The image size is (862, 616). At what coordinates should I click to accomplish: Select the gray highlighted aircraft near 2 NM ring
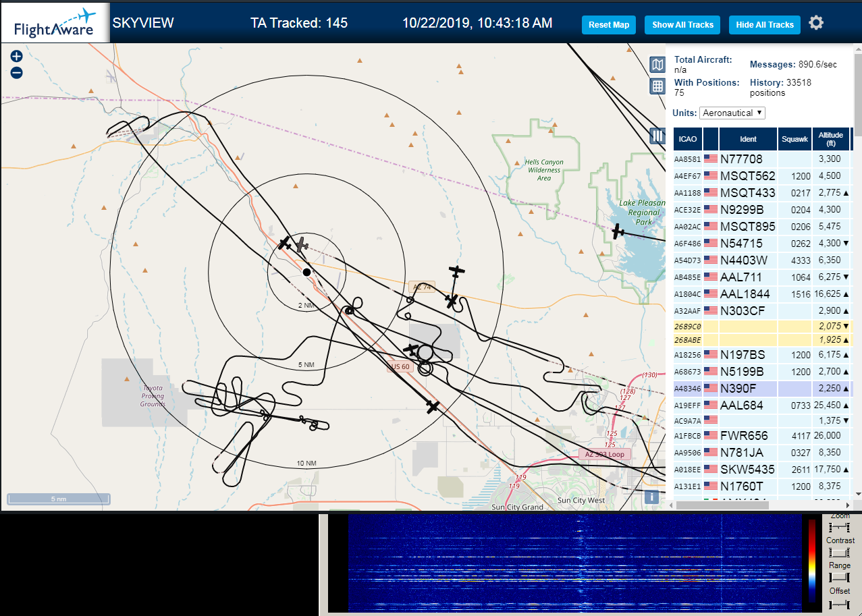pos(302,244)
